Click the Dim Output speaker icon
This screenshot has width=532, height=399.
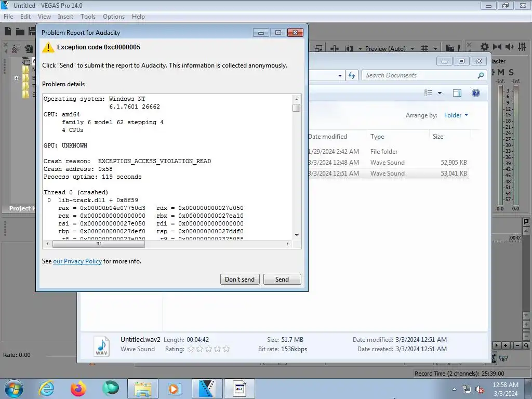[x=509, y=47]
